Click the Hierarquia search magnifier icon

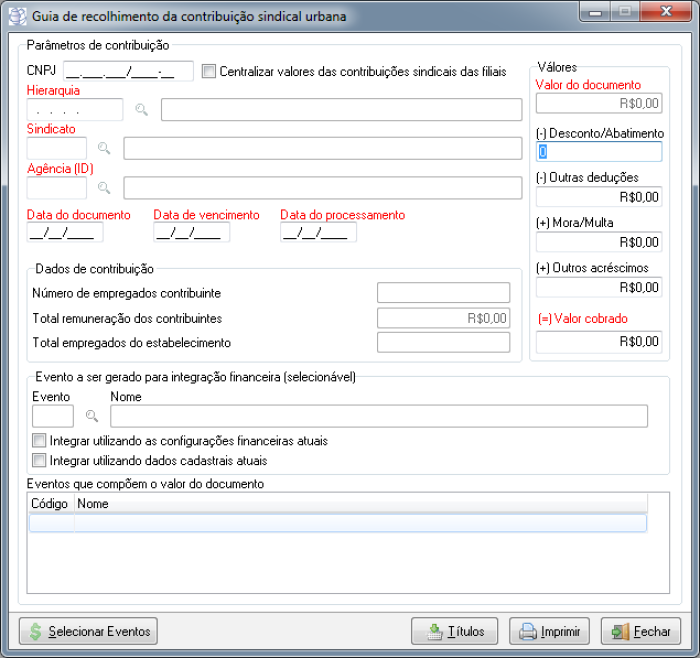142,110
